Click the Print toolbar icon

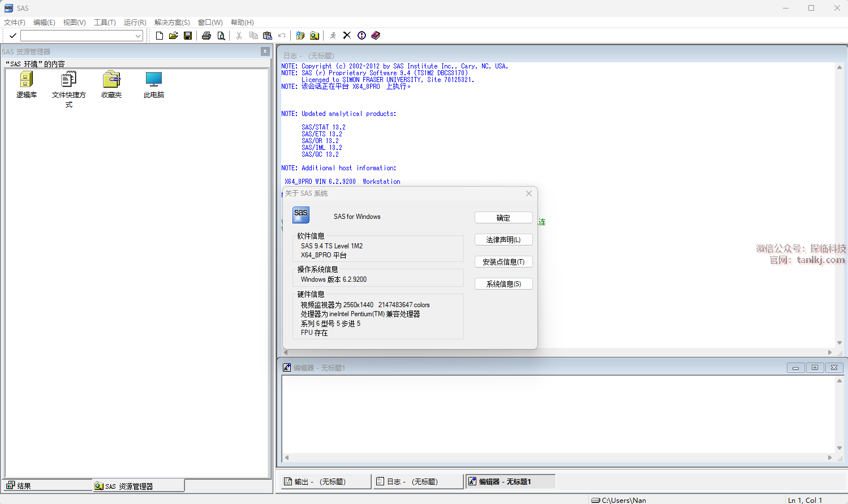pyautogui.click(x=206, y=36)
